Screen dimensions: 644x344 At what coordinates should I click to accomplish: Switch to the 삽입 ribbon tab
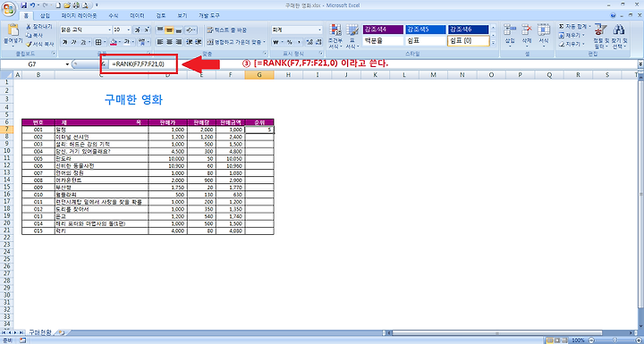coord(45,15)
